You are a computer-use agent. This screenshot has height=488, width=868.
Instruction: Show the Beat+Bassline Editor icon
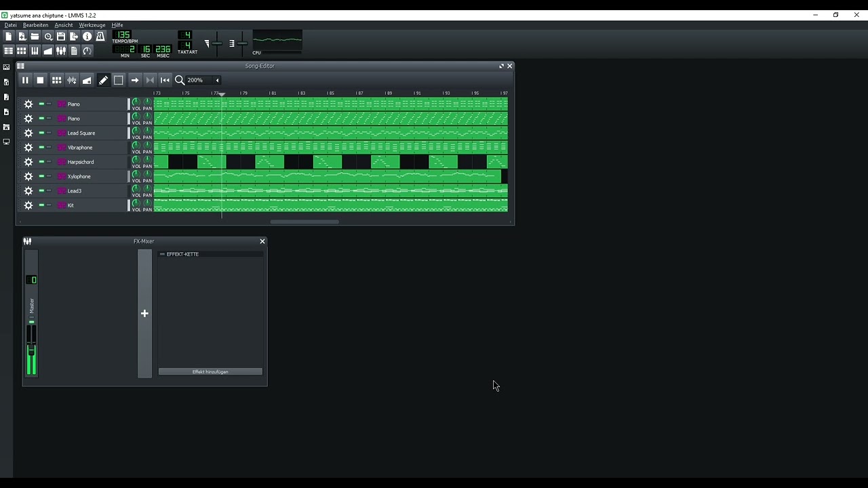pos(22,51)
